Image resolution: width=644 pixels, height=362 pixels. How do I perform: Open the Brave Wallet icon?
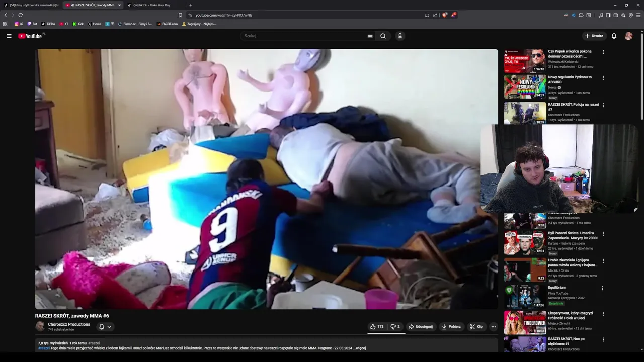[x=616, y=15]
